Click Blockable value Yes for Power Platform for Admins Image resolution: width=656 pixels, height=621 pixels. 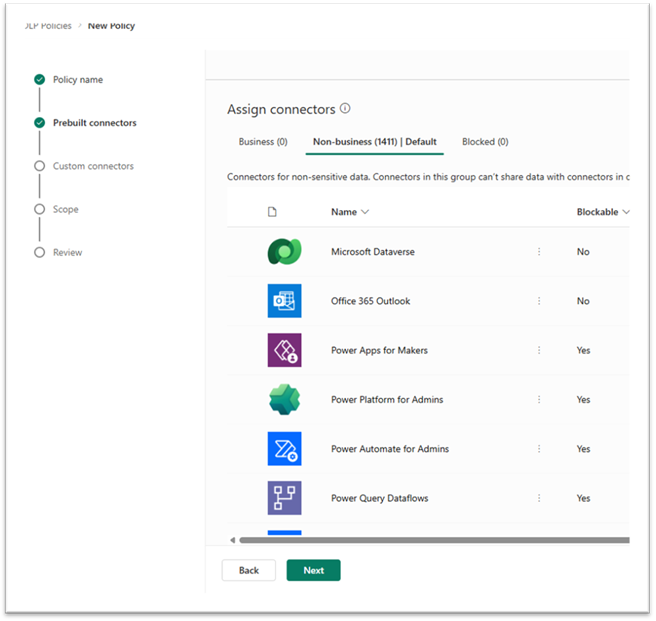584,400
